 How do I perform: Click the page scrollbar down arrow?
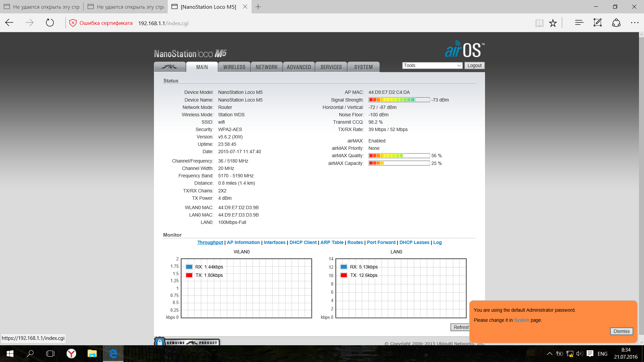click(641, 343)
